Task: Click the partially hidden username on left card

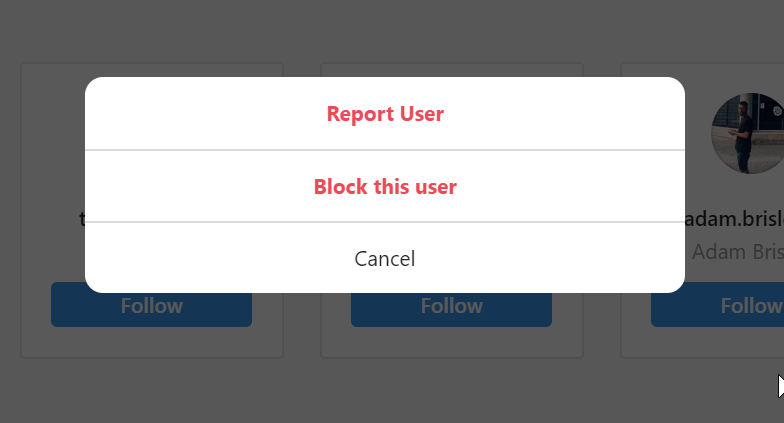Action: pos(83,218)
